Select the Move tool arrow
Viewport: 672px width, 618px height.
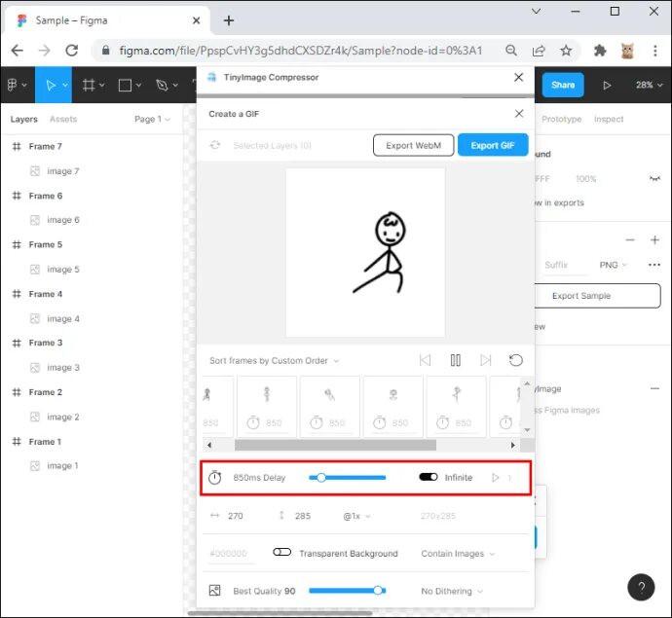click(51, 85)
